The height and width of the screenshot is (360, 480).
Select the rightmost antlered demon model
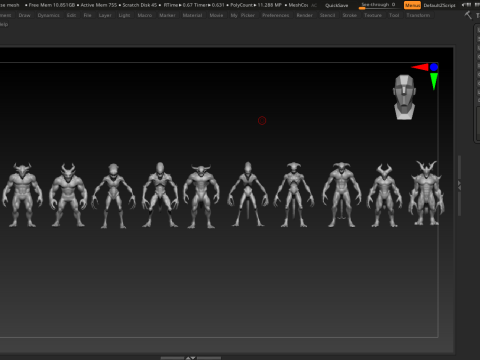click(426, 193)
